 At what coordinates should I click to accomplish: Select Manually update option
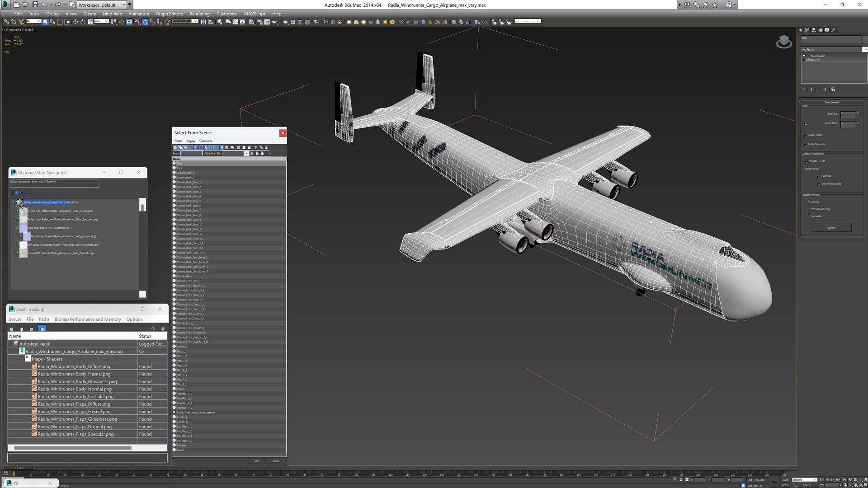[809, 216]
